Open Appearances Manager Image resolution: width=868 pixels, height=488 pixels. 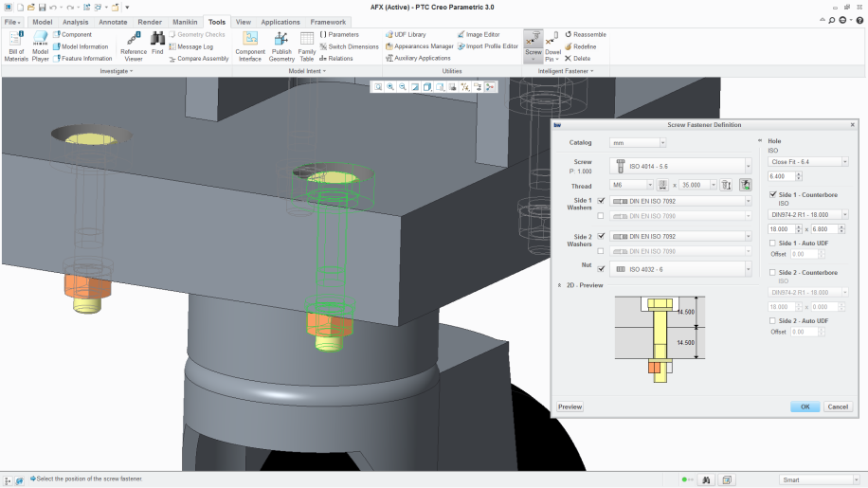419,46
